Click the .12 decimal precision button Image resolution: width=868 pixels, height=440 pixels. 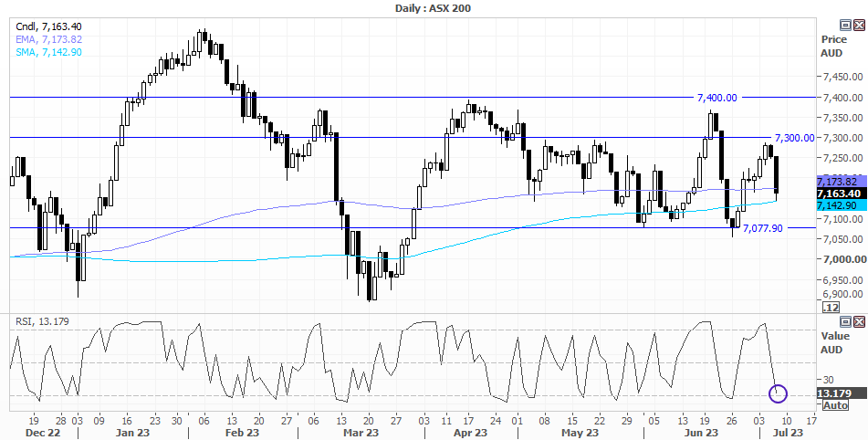(x=831, y=308)
